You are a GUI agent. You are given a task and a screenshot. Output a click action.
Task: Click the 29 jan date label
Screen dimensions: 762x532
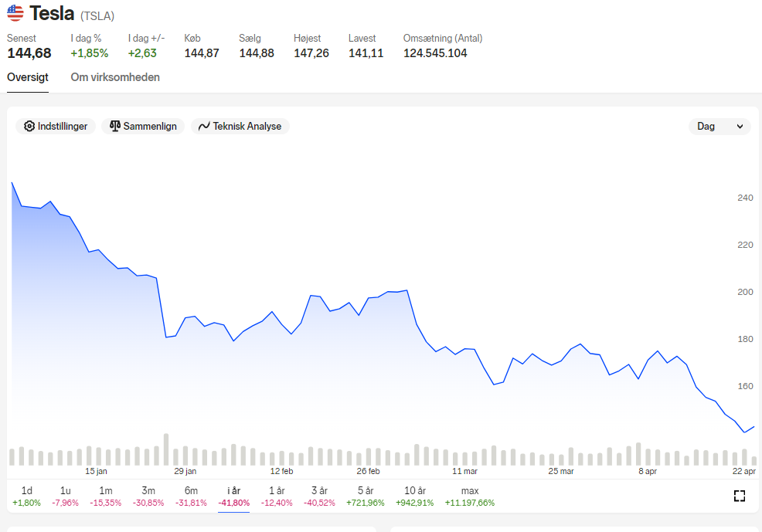[185, 471]
